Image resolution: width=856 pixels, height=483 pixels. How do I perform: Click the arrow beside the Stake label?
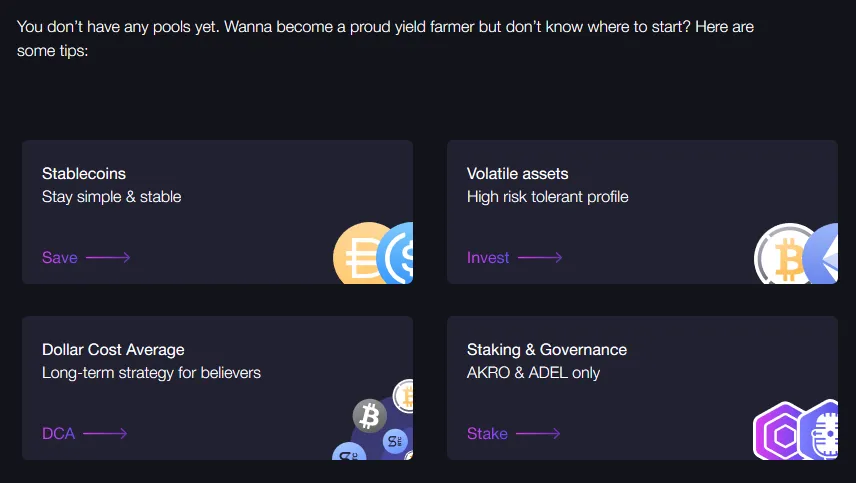538,433
